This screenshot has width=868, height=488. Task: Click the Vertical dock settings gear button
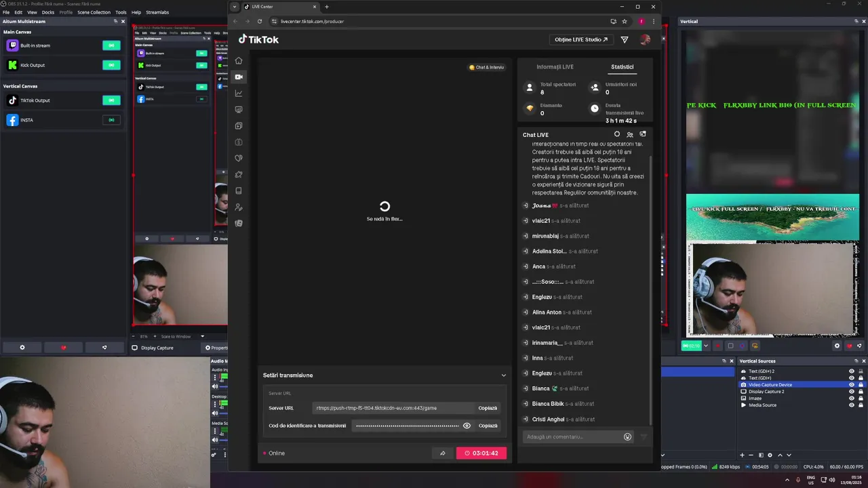[837, 346]
